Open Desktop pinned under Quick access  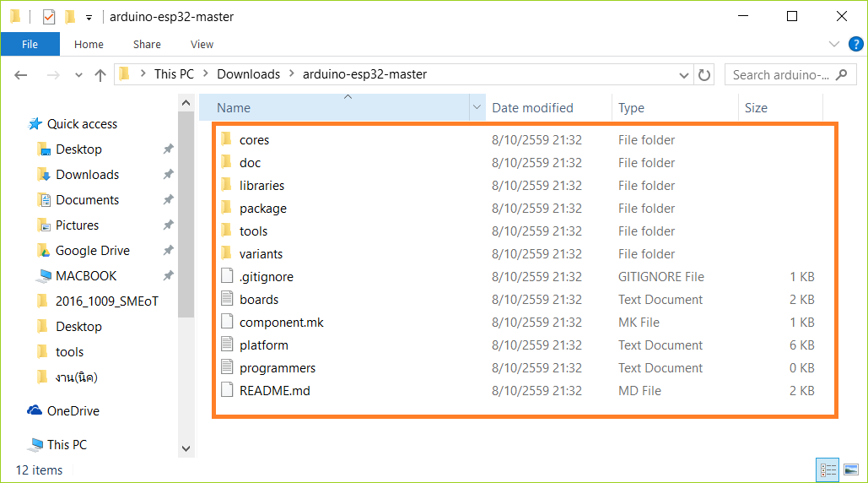pyautogui.click(x=78, y=149)
